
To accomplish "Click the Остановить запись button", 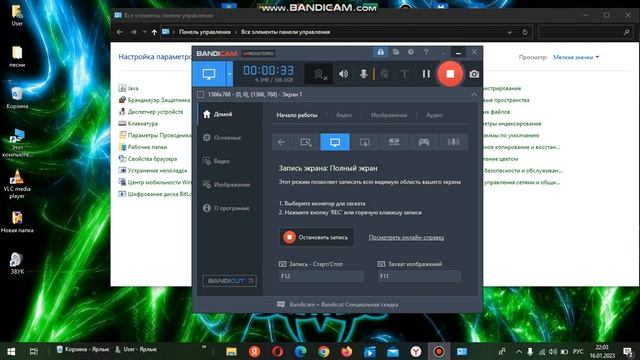I will point(317,237).
